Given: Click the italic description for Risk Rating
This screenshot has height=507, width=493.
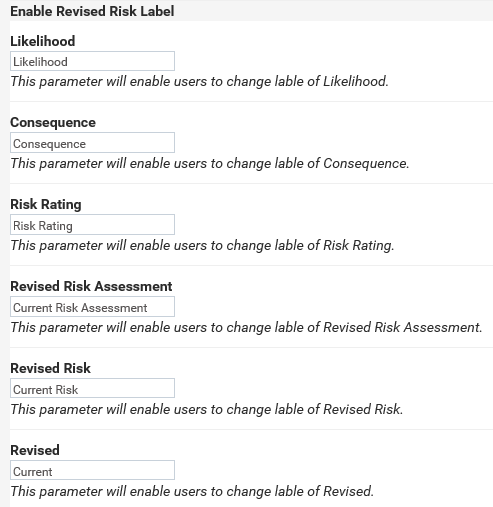Looking at the screenshot, I should (202, 246).
